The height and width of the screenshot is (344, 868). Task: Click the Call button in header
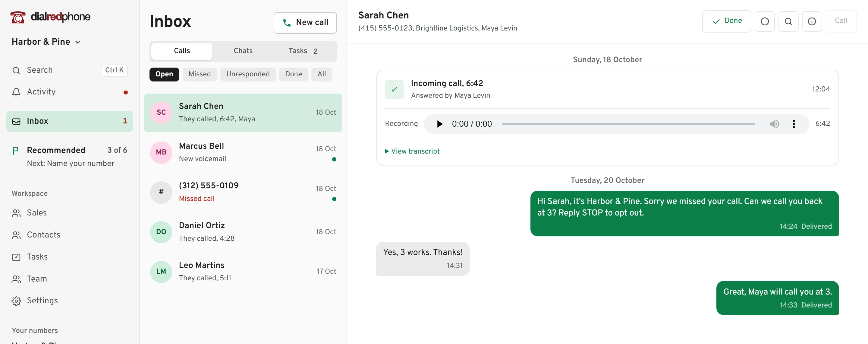[x=841, y=21]
